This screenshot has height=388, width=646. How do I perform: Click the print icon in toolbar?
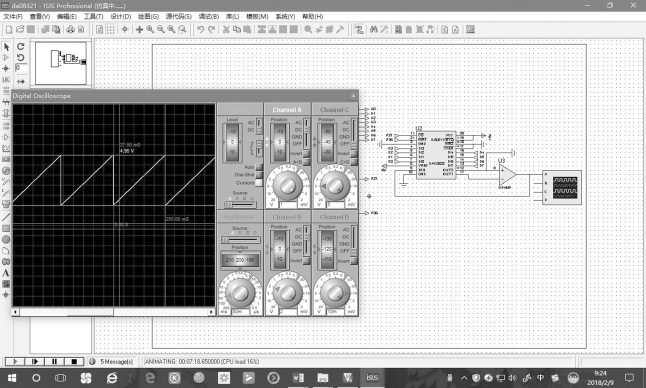pyautogui.click(x=70, y=29)
